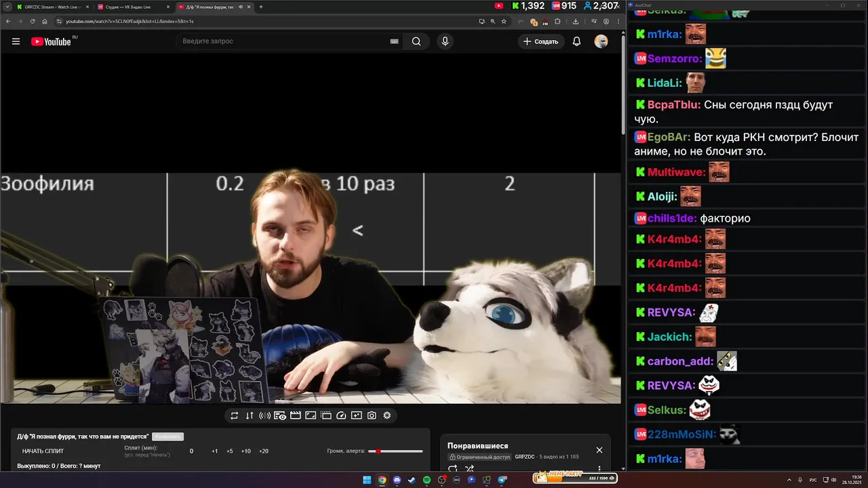Toggle playlist shuffle in Понравившиеся panel
The image size is (868, 488).
[x=469, y=468]
